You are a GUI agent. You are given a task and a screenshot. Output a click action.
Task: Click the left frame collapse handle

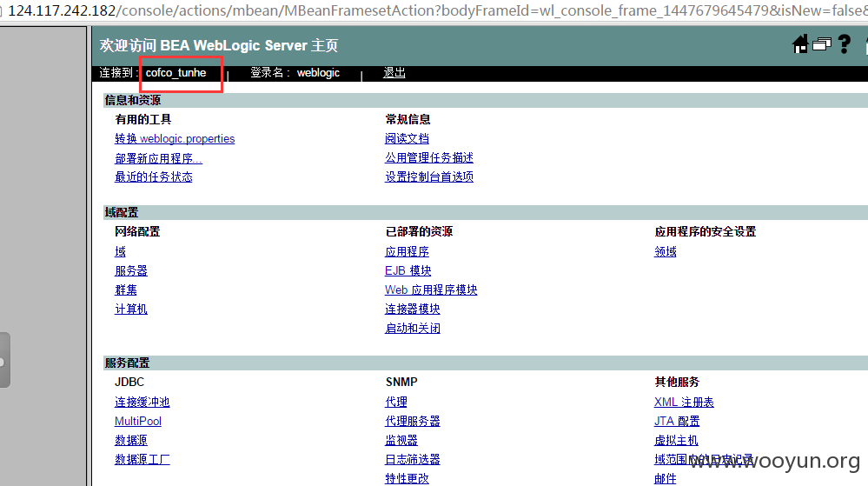pyautogui.click(x=4, y=360)
